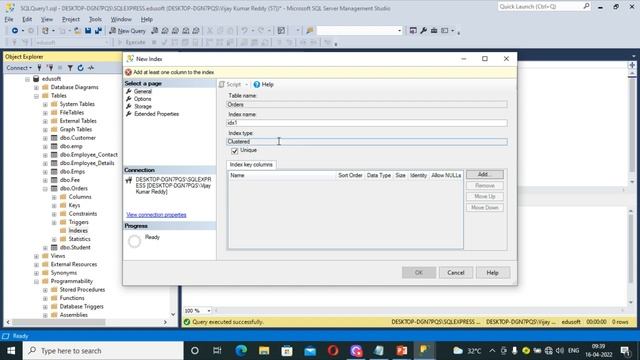Click the Properties wrench toolbar icon
This screenshot has height=360, width=640.
tap(424, 31)
